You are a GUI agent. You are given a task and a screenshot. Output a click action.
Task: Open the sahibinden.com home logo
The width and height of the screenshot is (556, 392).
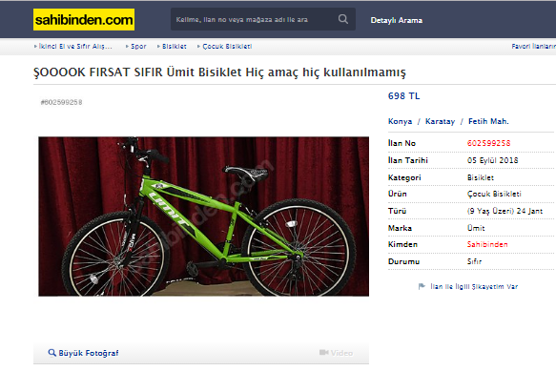pos(84,19)
